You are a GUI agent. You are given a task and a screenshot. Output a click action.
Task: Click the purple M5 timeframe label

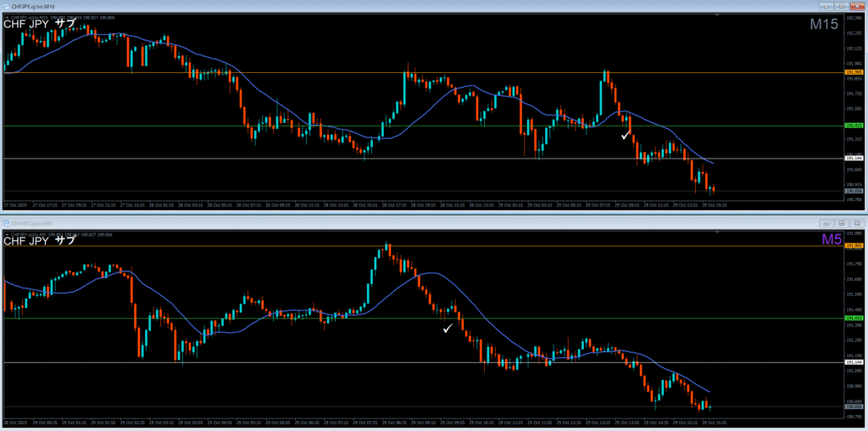[x=832, y=240]
